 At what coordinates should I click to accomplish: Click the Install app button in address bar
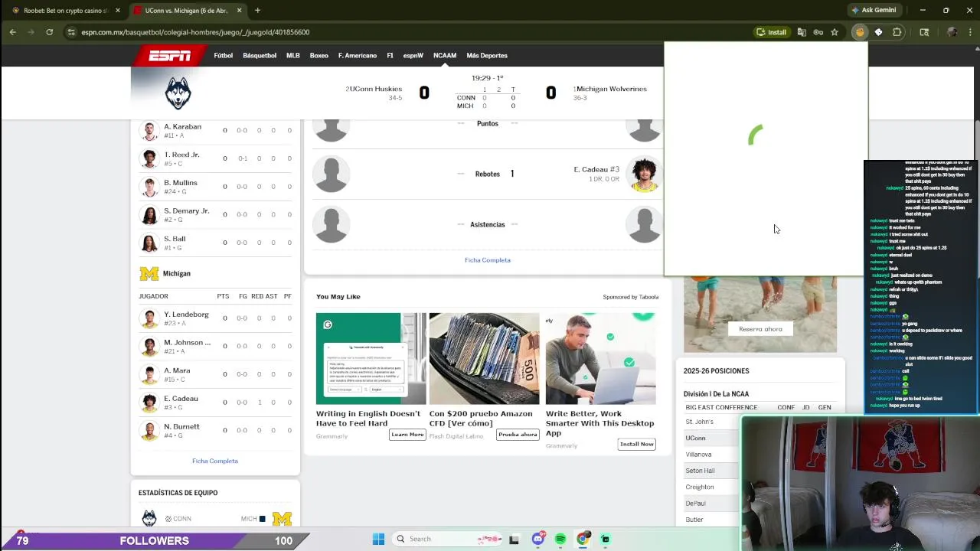[x=772, y=32]
